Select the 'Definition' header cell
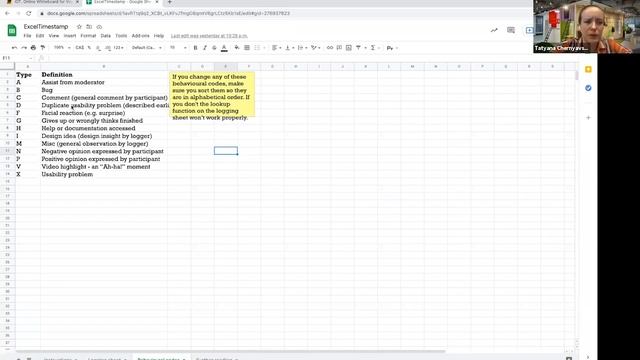 (x=104, y=75)
